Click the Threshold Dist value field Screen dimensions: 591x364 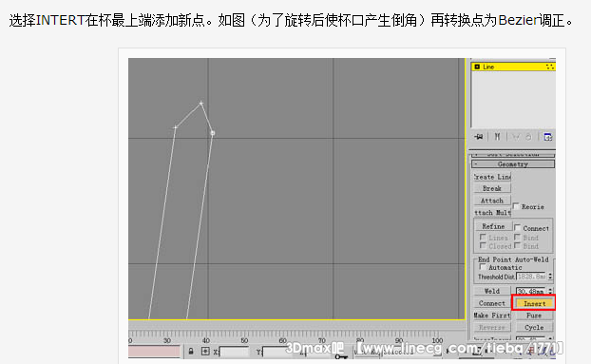[x=531, y=277]
